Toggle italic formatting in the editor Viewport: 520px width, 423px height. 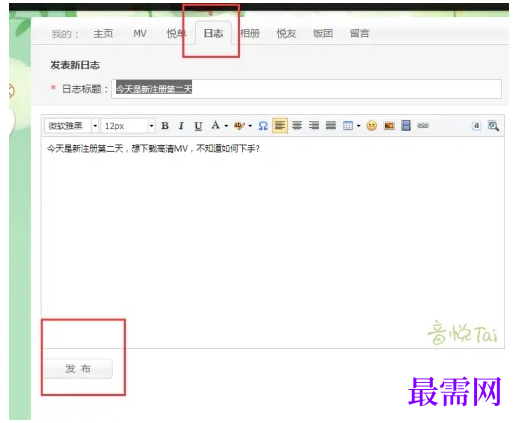181,126
